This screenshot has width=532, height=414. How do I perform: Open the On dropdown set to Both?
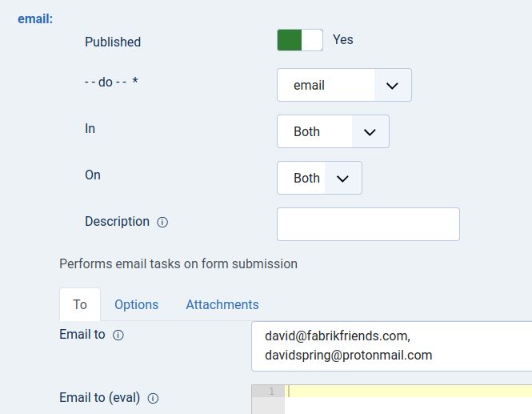pos(319,178)
